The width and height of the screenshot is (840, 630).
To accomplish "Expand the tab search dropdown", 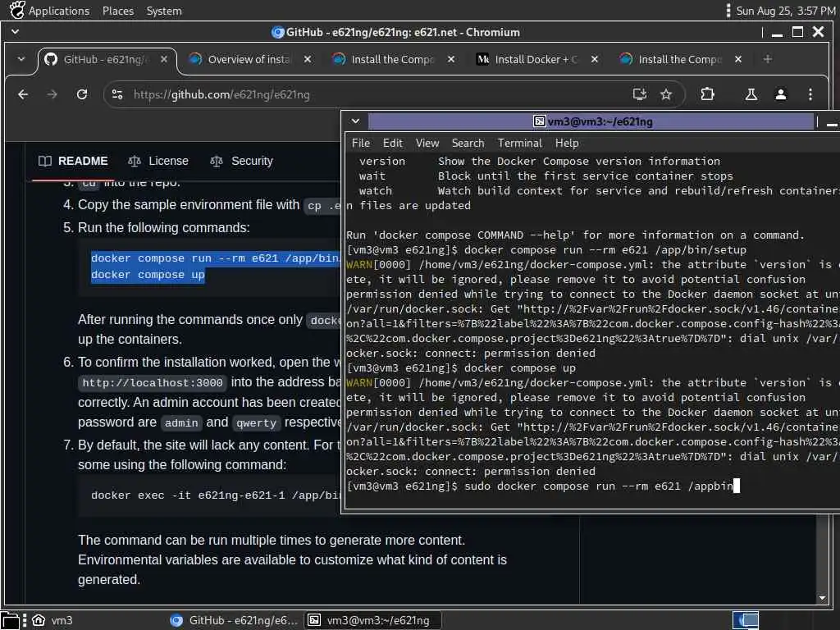I will (x=21, y=59).
